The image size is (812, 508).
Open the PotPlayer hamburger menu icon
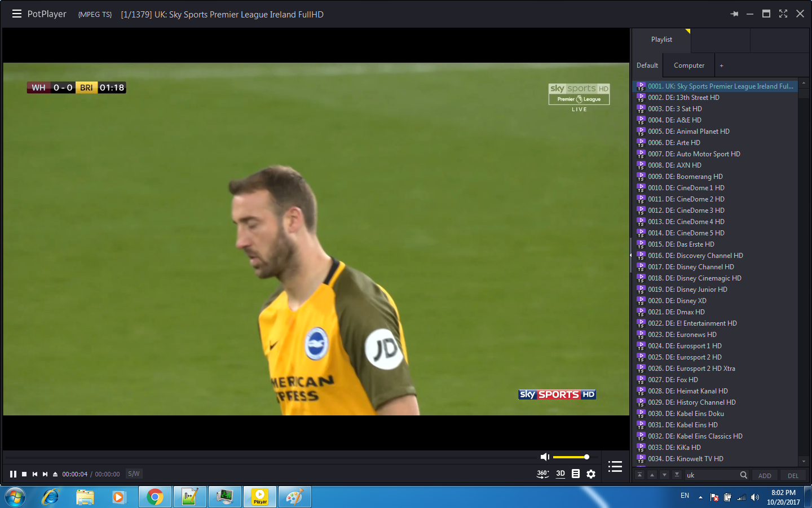[16, 14]
